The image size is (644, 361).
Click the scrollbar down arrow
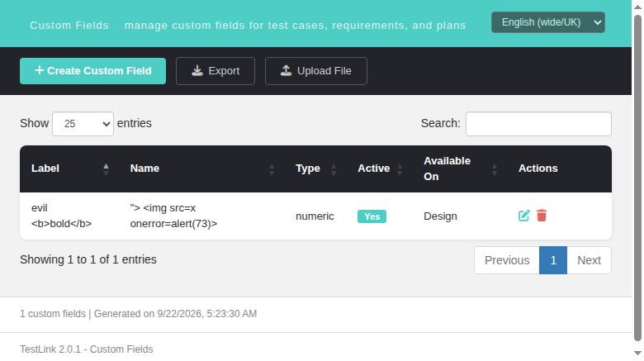(x=637, y=354)
